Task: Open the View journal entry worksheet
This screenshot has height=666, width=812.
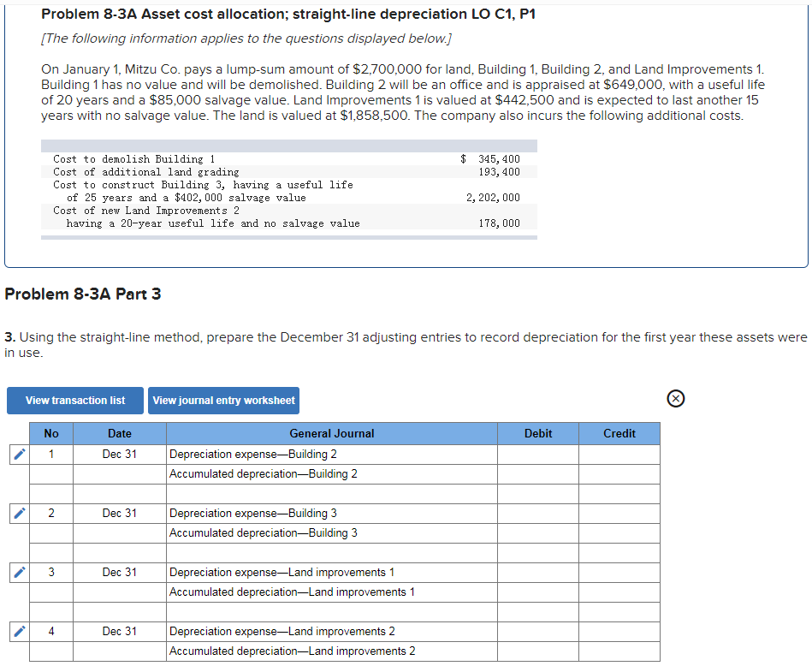Action: tap(223, 400)
